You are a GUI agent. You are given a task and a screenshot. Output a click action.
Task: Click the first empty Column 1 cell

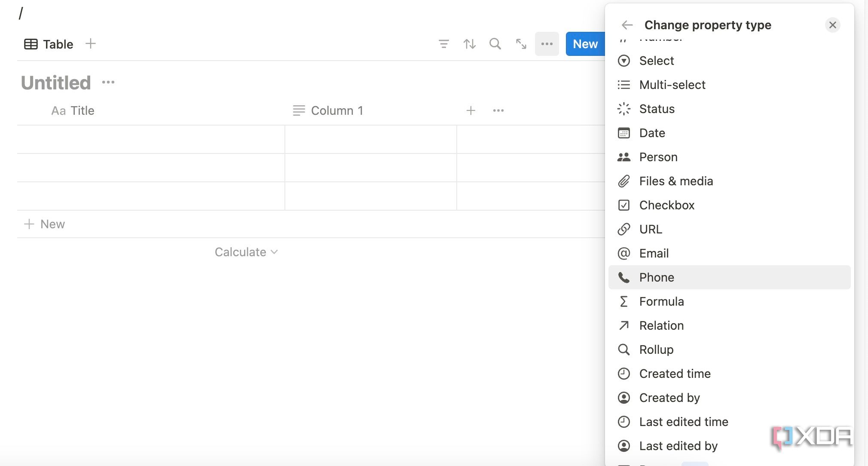click(x=371, y=139)
